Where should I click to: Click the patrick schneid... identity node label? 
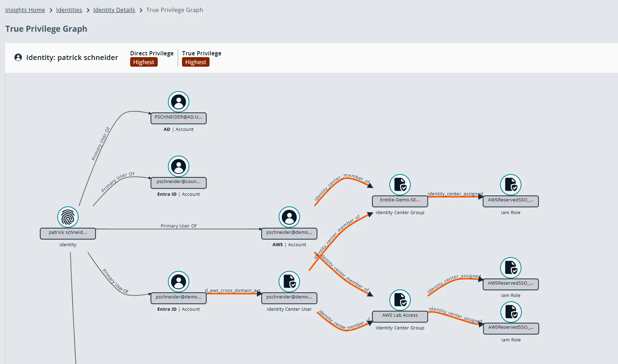pos(68,233)
